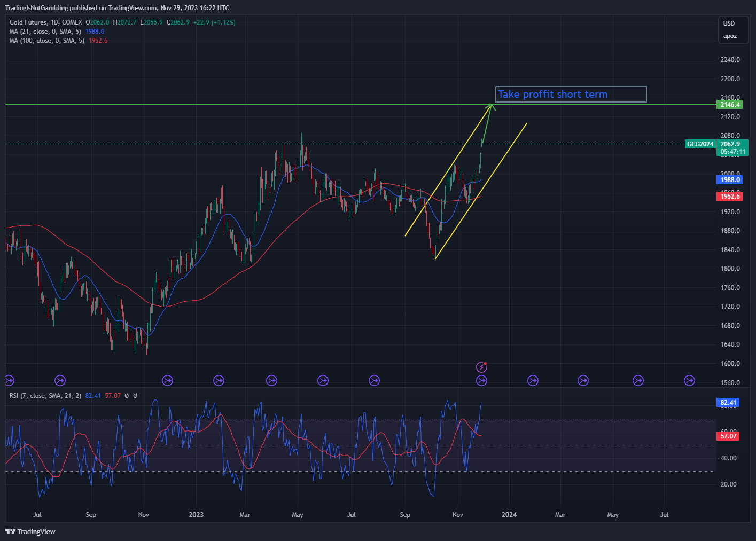
Task: Click the lightning bolt latest-news icon on the chart
Action: pyautogui.click(x=482, y=367)
